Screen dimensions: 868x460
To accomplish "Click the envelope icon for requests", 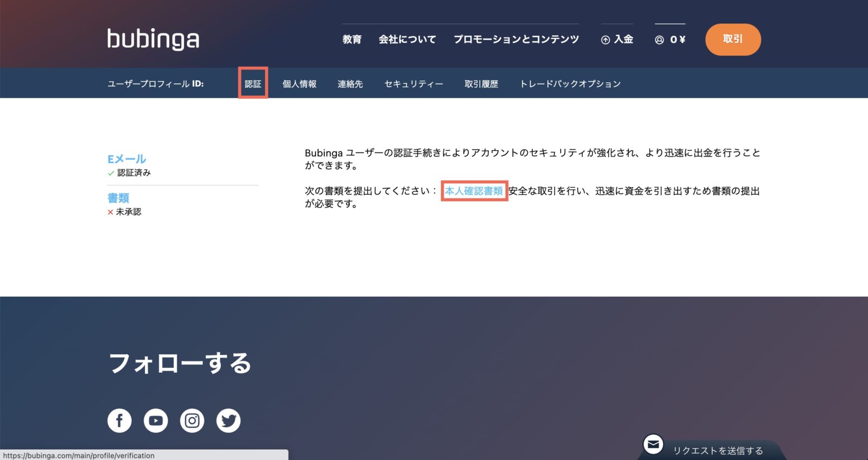I will [x=654, y=445].
